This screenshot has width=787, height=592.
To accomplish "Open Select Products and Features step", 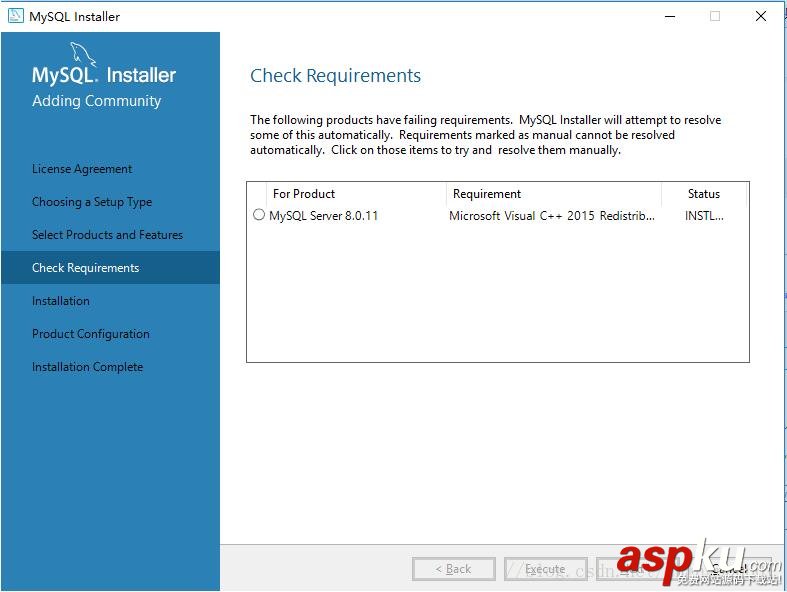I will click(x=107, y=234).
